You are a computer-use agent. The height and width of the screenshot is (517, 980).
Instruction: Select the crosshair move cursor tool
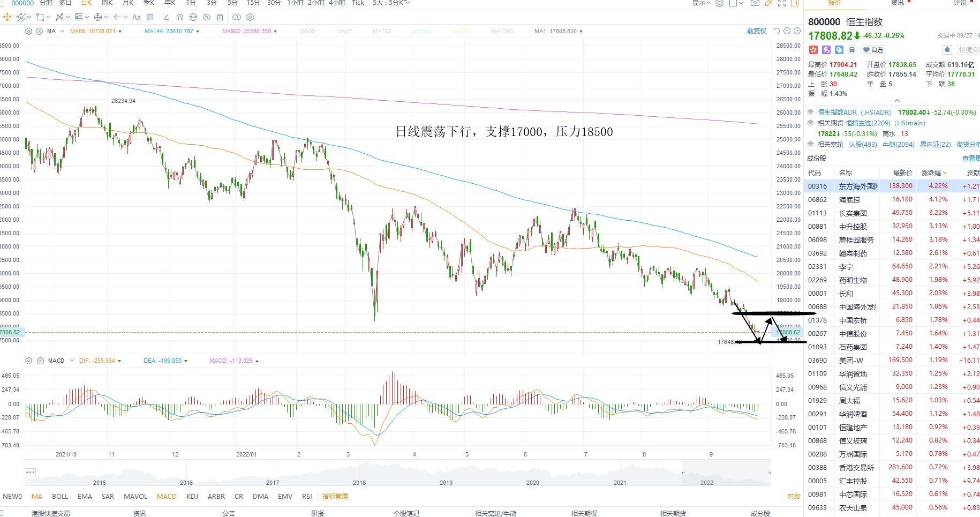point(7,17)
